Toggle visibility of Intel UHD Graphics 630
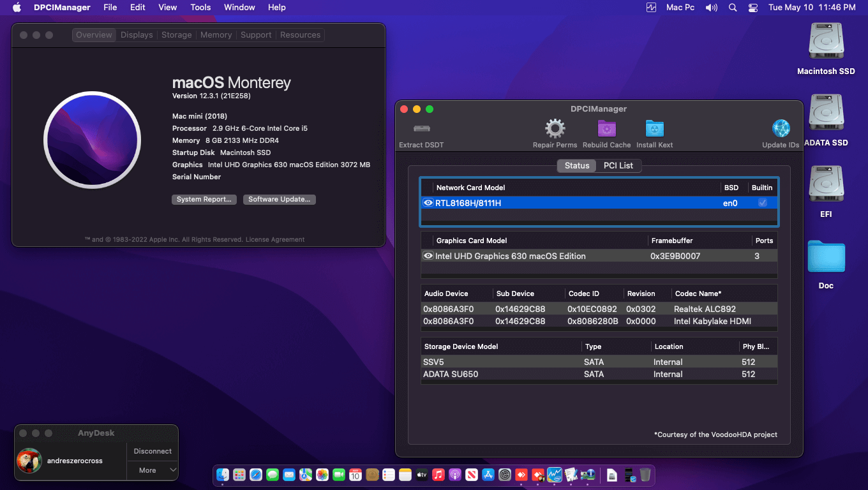Image resolution: width=868 pixels, height=490 pixels. point(428,256)
